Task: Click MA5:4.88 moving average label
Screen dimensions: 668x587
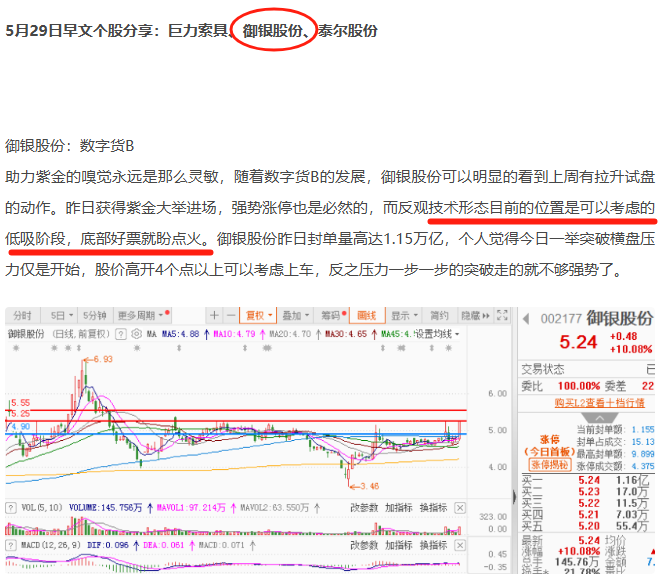Action: [x=181, y=334]
